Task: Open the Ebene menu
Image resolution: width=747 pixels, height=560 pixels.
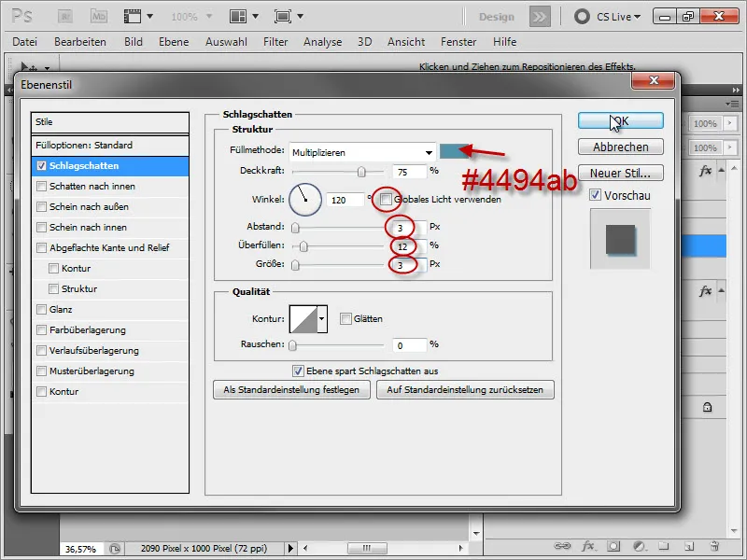Action: point(174,42)
